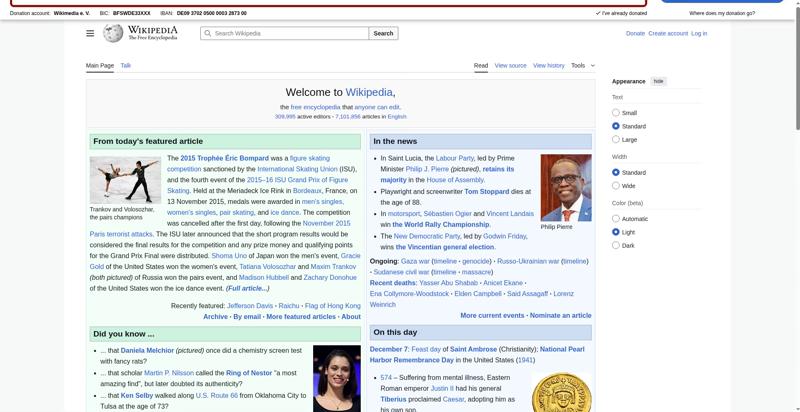Click the Create account link

click(x=667, y=33)
